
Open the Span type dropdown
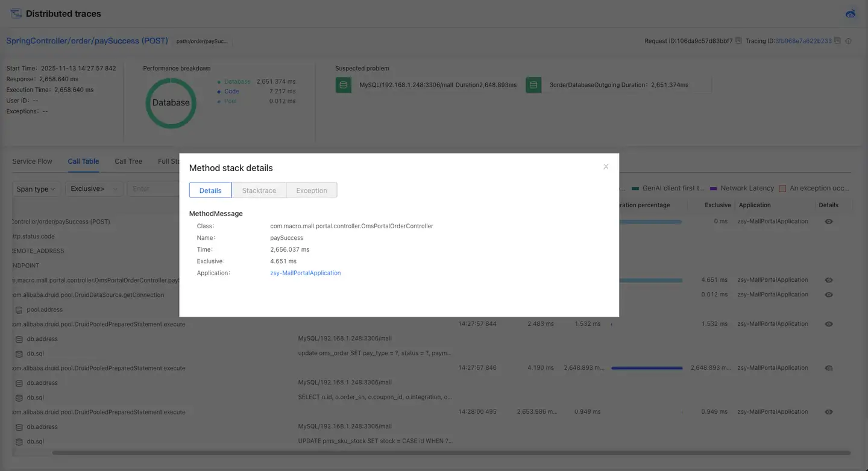pyautogui.click(x=36, y=189)
